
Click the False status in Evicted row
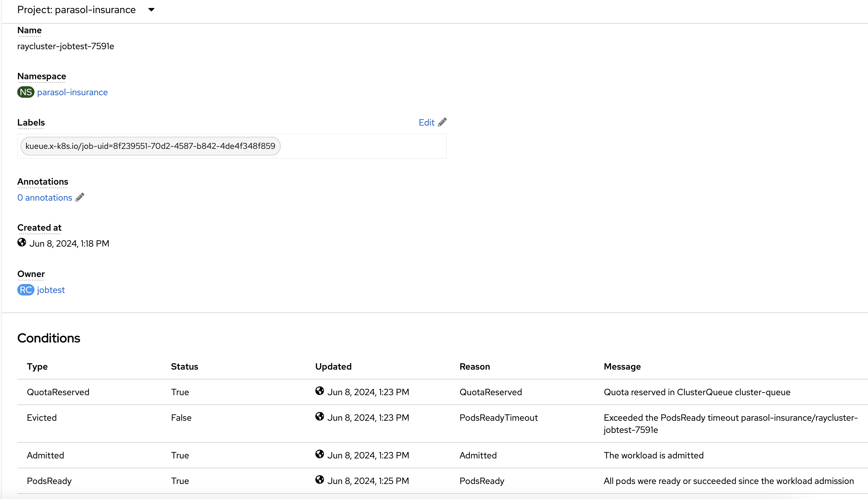181,418
